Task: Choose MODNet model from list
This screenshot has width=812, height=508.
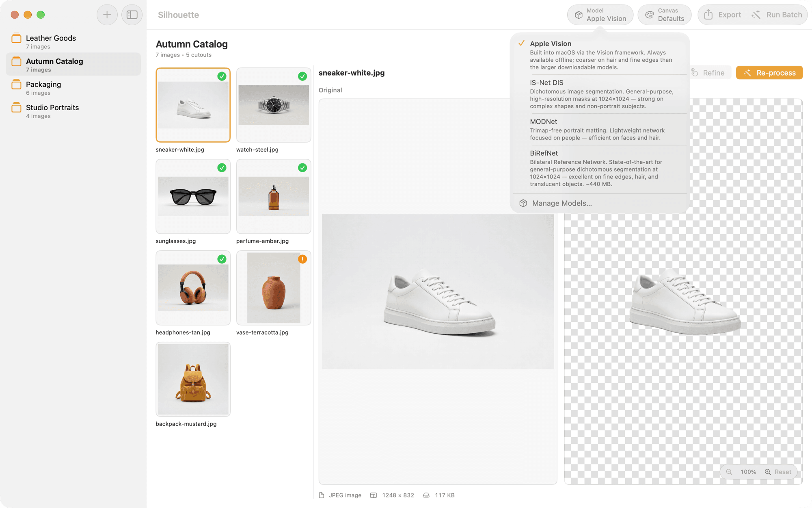Action: tap(600, 129)
